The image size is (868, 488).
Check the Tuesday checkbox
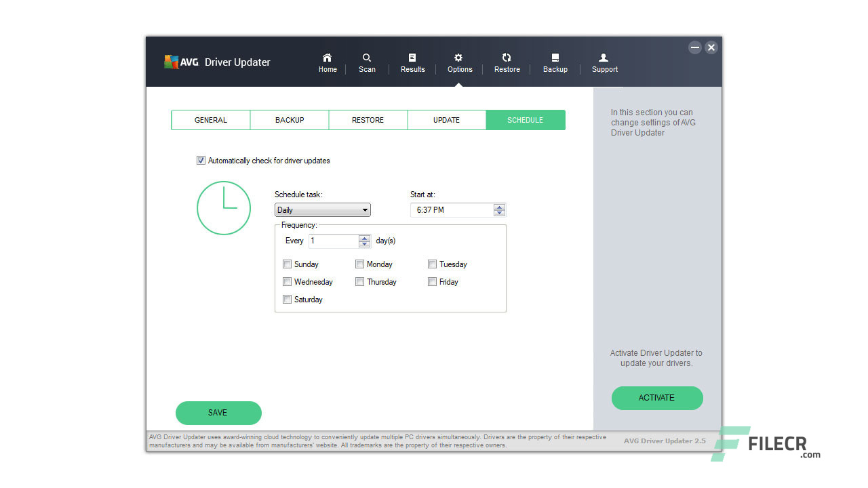pos(432,264)
